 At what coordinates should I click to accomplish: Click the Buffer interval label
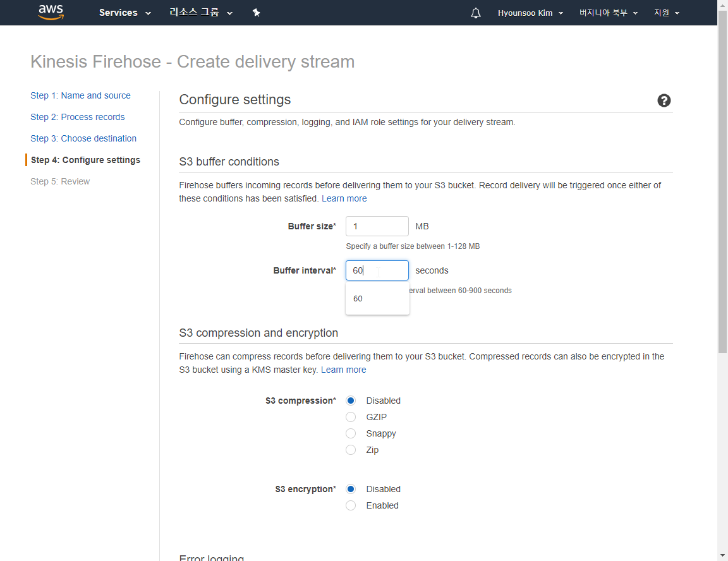pyautogui.click(x=305, y=270)
